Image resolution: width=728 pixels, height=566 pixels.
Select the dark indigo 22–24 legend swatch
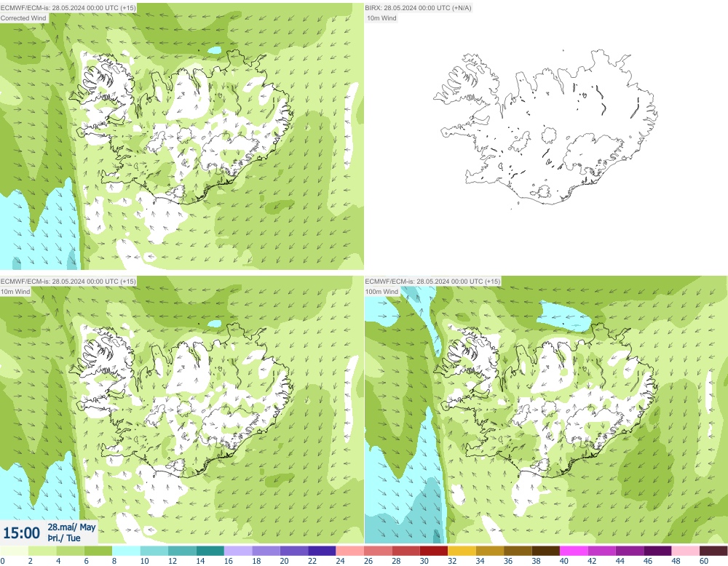coord(322,551)
